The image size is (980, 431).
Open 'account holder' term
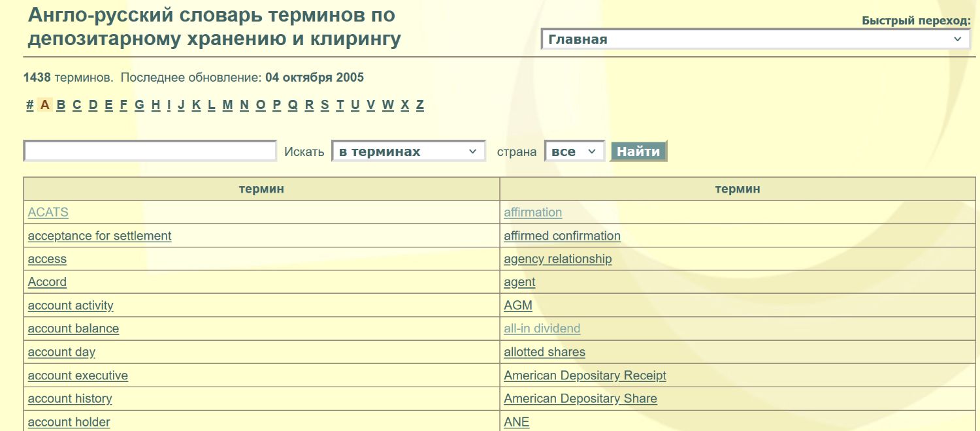69,422
